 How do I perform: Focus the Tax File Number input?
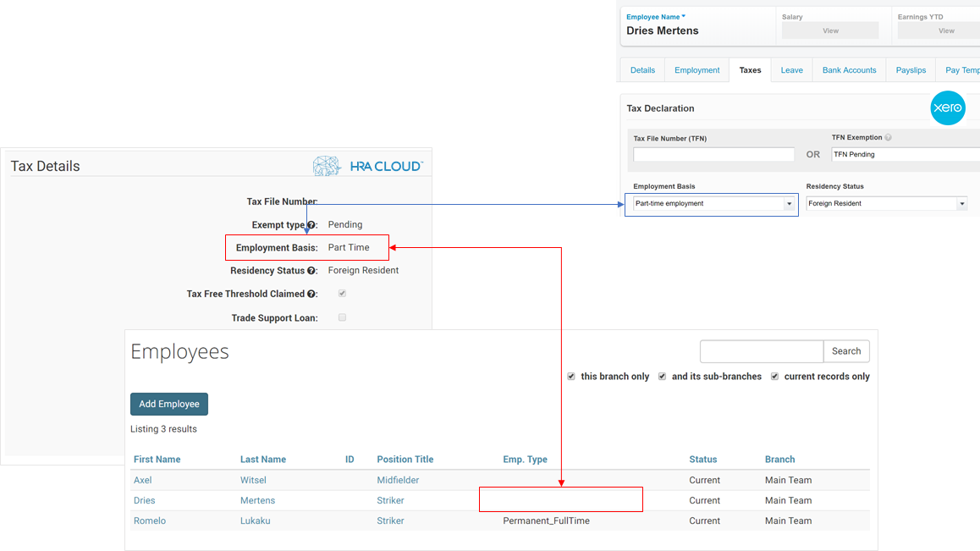pyautogui.click(x=713, y=155)
